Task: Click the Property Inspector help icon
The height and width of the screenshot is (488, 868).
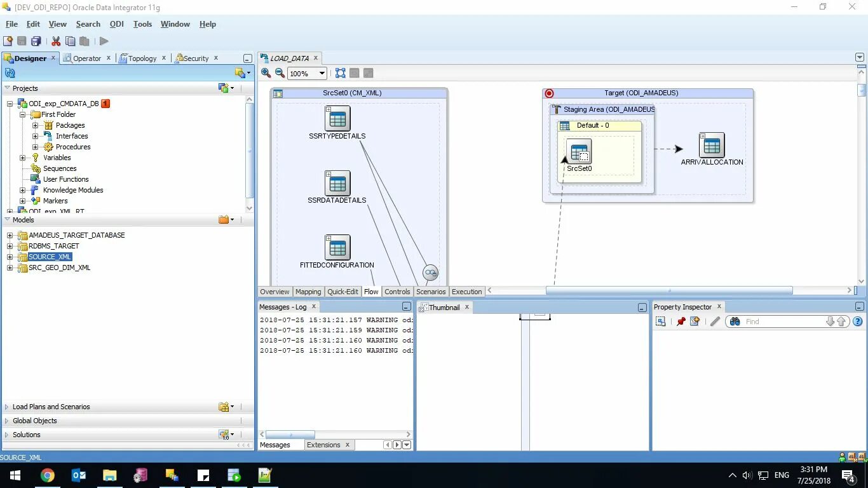Action: [857, 322]
